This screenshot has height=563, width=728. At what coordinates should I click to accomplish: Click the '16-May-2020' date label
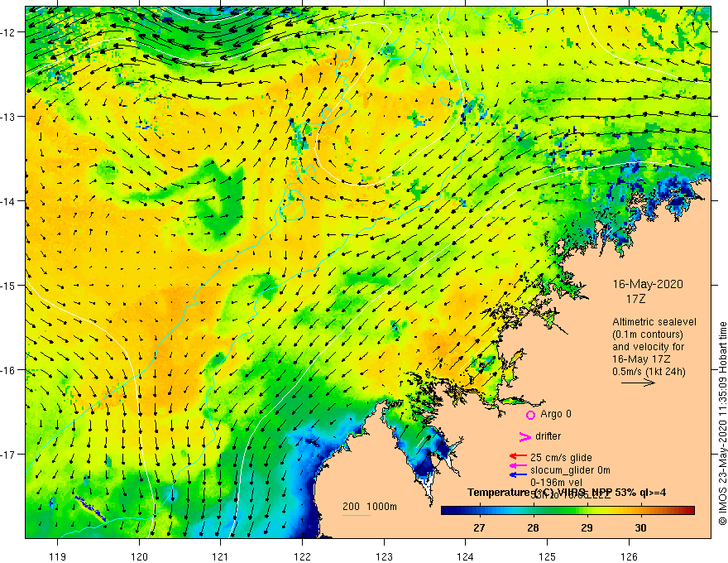pos(648,284)
